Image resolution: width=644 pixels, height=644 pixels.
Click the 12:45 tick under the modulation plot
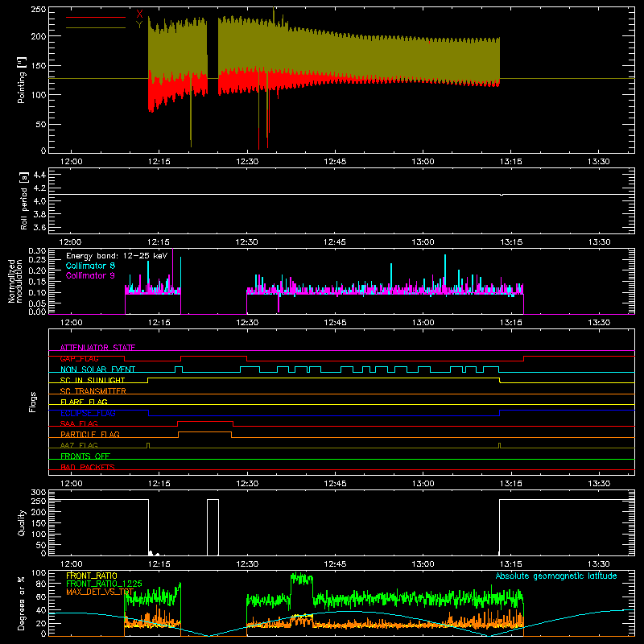[x=335, y=323]
